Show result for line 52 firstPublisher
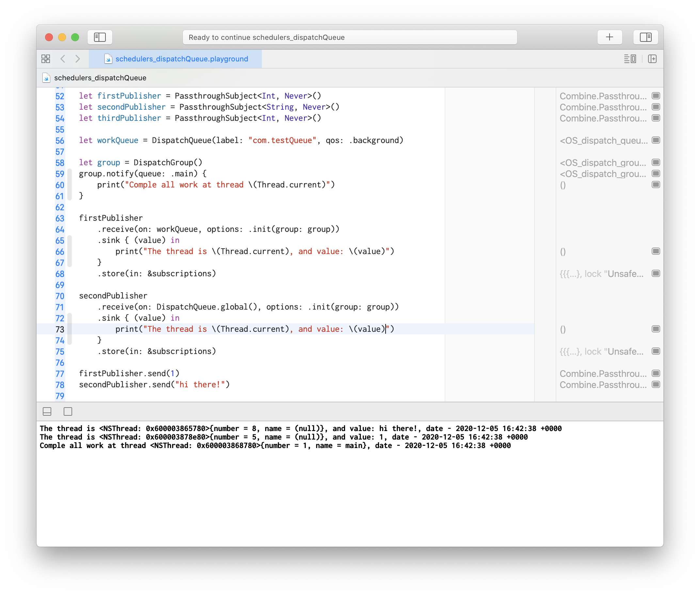 656,96
